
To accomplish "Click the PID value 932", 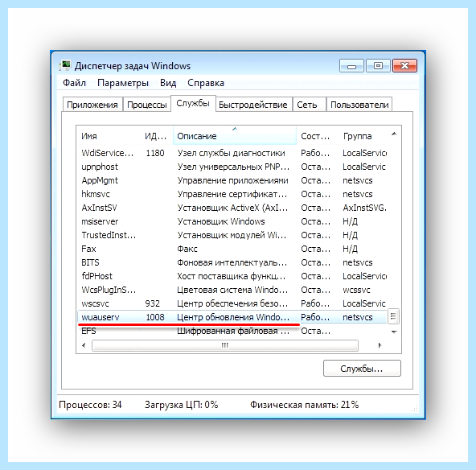I will pyautogui.click(x=153, y=303).
